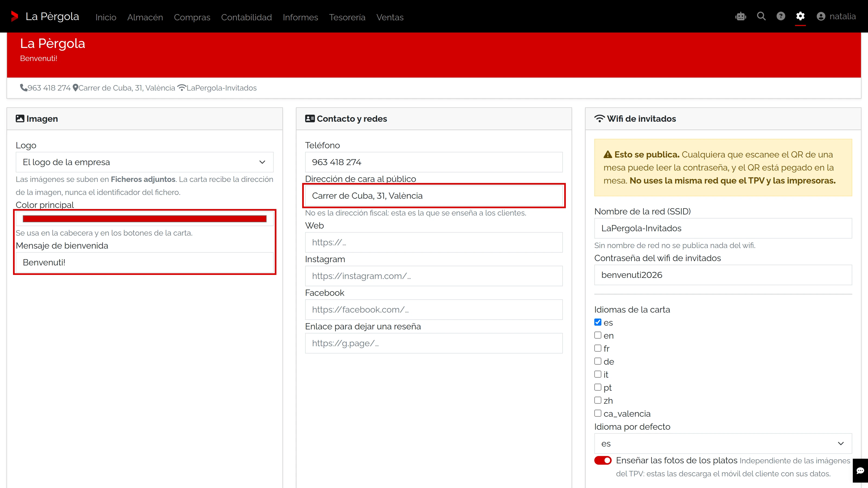Uncheck the es language checkbox

point(598,322)
